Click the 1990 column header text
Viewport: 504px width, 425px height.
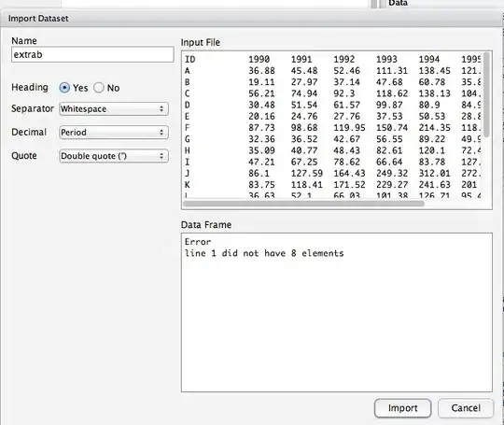click(259, 60)
